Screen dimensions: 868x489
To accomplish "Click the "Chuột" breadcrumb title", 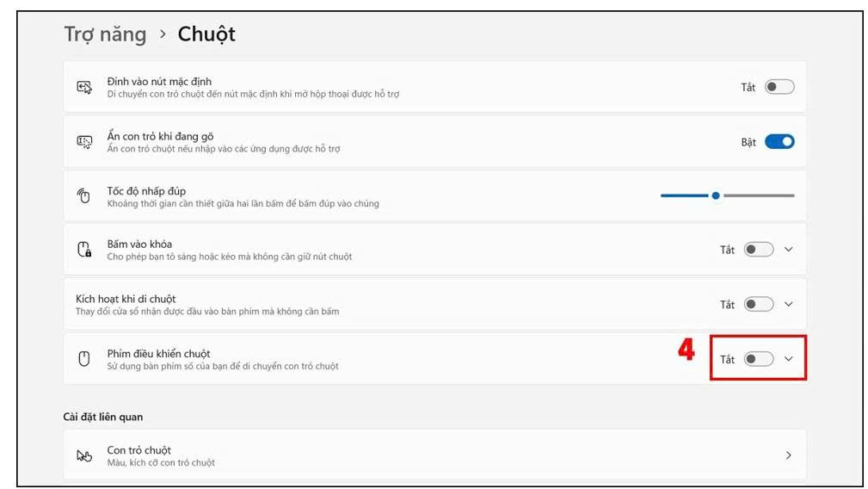I will tap(206, 34).
